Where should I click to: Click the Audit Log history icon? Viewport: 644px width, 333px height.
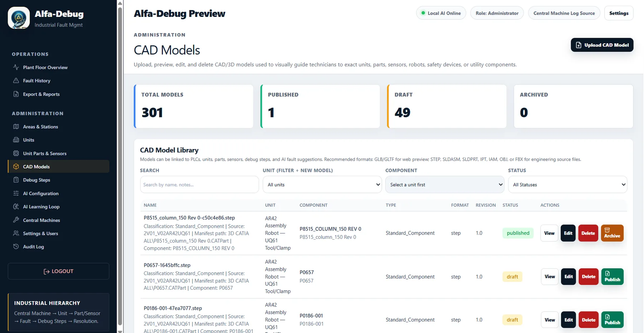pyautogui.click(x=16, y=247)
